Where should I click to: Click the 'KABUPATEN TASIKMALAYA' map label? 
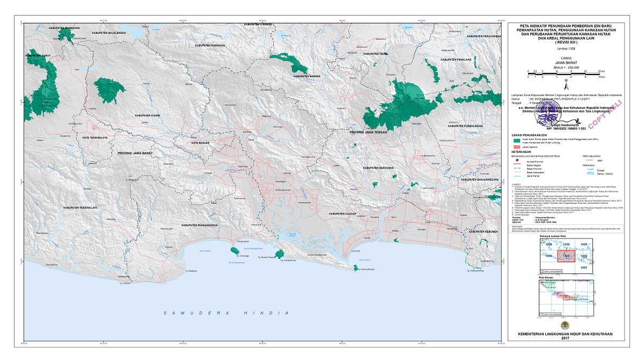tap(80, 206)
